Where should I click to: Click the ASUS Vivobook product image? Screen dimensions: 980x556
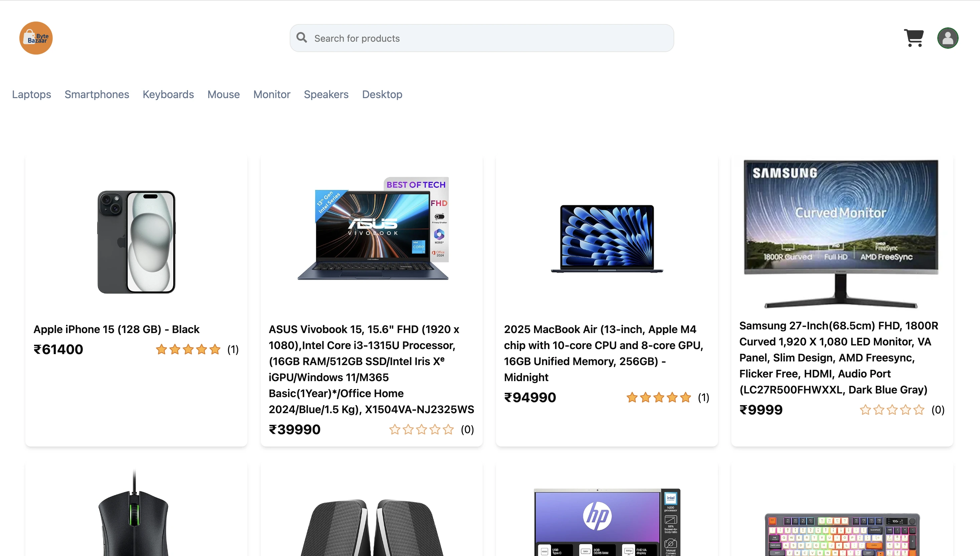coord(372,229)
